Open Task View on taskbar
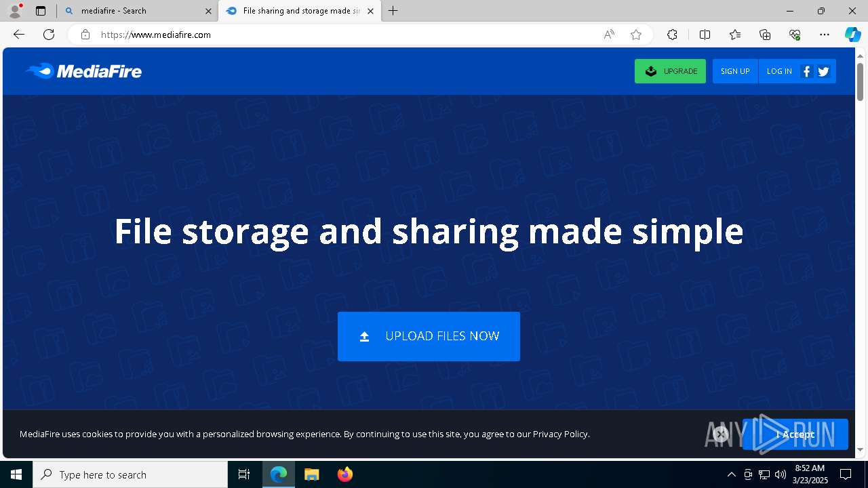Screen dimensions: 868x488 (244, 474)
